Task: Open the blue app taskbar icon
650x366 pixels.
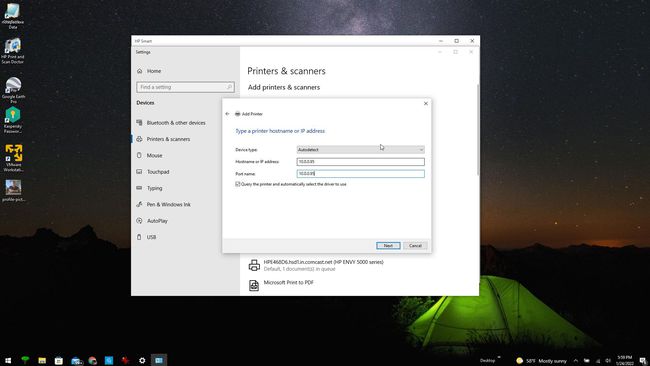Action: coord(109,361)
